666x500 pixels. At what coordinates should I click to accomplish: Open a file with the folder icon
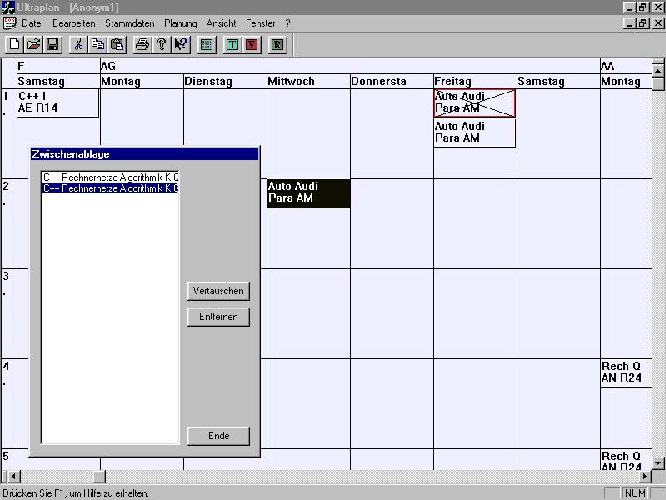[33, 44]
